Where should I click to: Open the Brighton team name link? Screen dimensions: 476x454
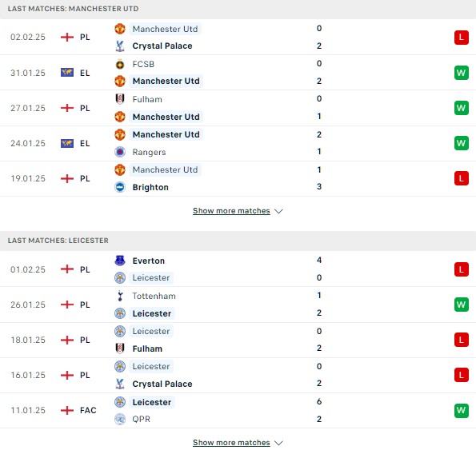click(x=150, y=187)
